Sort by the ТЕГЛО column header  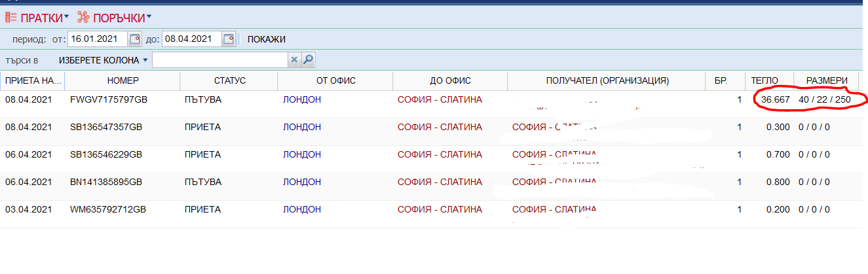(x=764, y=81)
